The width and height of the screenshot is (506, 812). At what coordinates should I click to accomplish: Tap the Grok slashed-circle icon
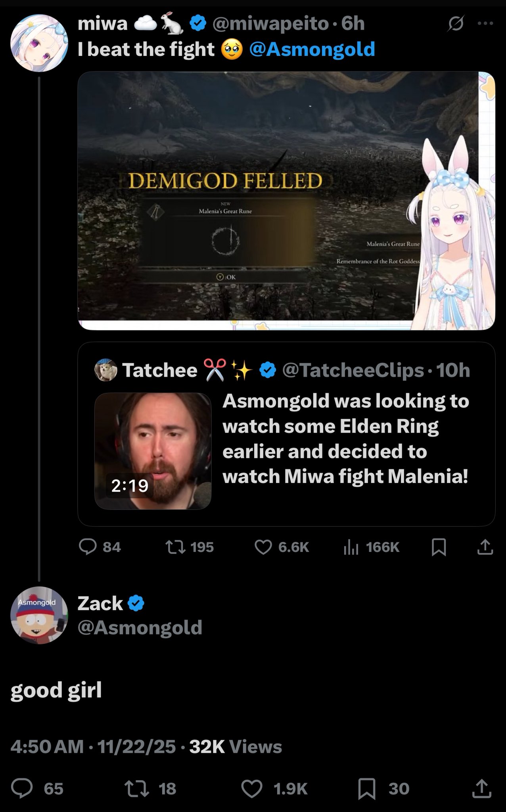click(456, 25)
